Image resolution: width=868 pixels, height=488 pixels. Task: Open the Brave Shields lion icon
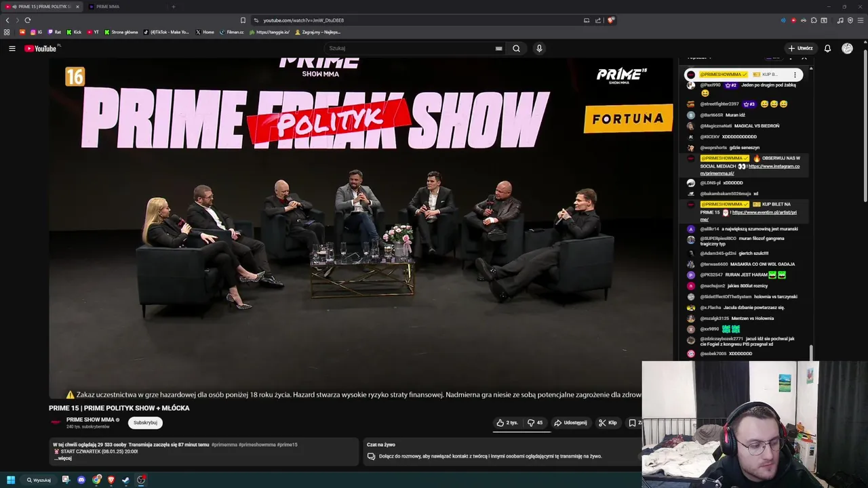610,20
